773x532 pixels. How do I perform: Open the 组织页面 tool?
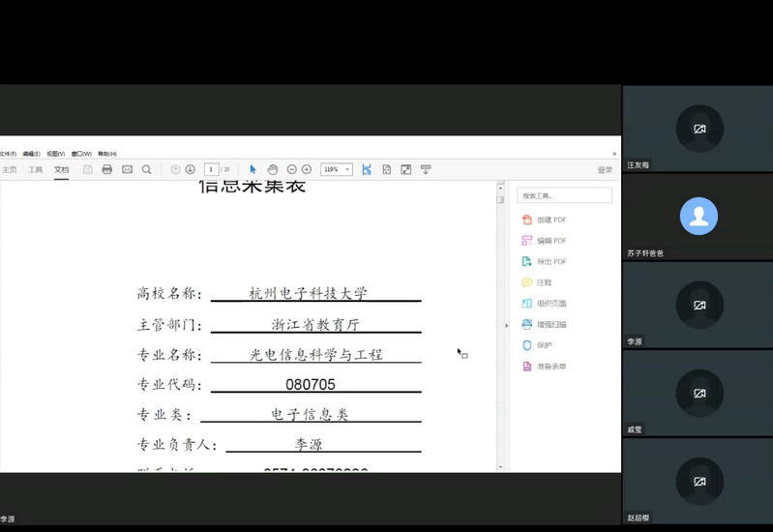(545, 303)
